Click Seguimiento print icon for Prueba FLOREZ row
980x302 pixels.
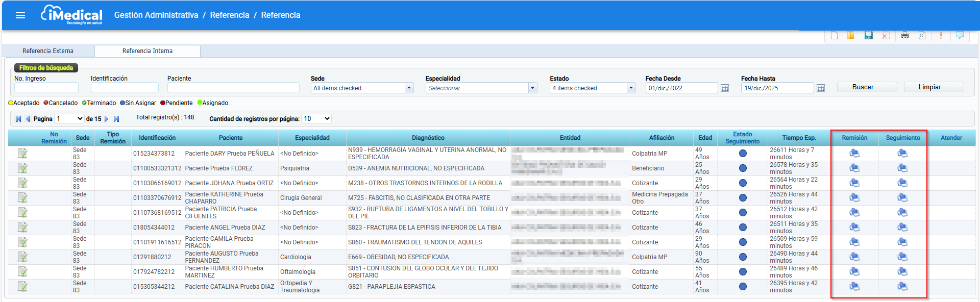click(902, 168)
